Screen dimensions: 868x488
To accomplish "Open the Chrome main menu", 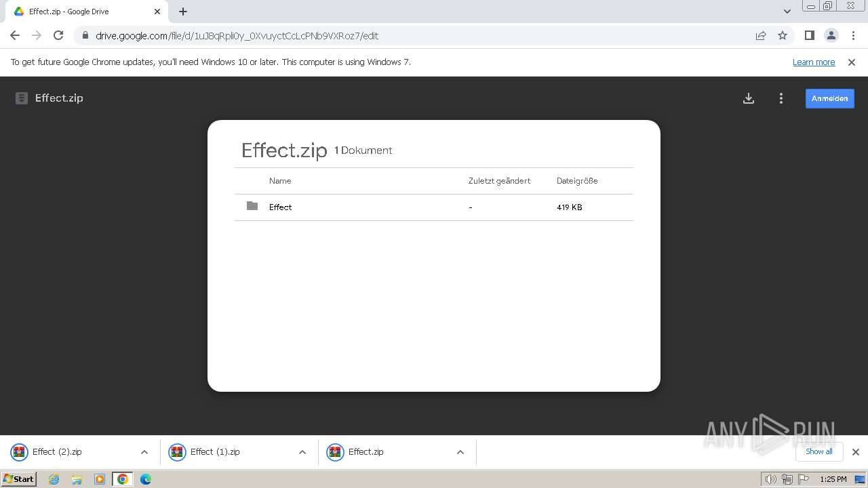I will click(852, 35).
